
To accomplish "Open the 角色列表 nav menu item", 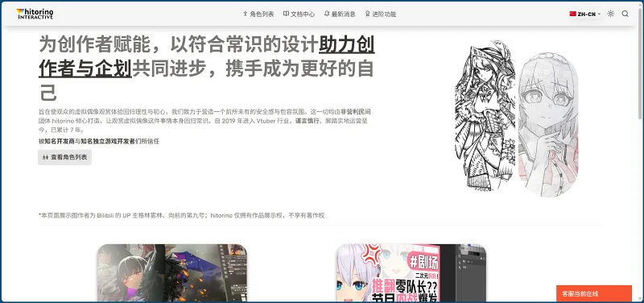I will 258,14.
